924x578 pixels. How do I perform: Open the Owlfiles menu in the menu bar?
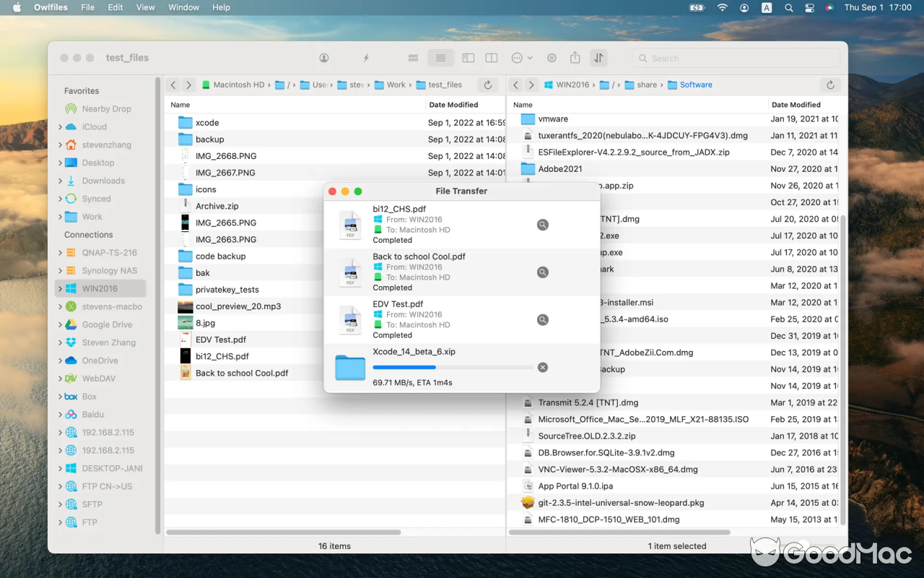pyautogui.click(x=51, y=7)
